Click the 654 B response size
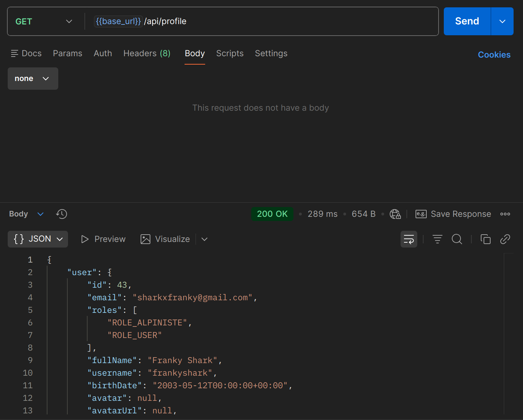 pyautogui.click(x=363, y=214)
